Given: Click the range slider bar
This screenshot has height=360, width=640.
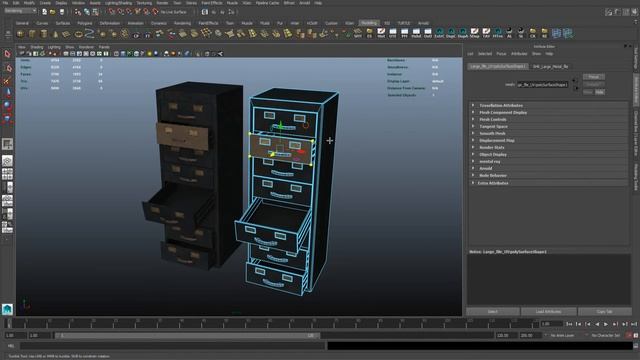Looking at the screenshot, I should coord(187,336).
